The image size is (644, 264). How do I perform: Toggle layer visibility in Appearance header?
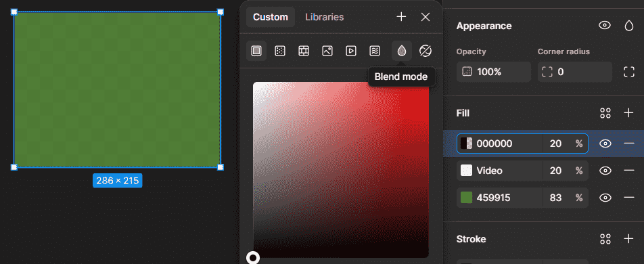[605, 26]
